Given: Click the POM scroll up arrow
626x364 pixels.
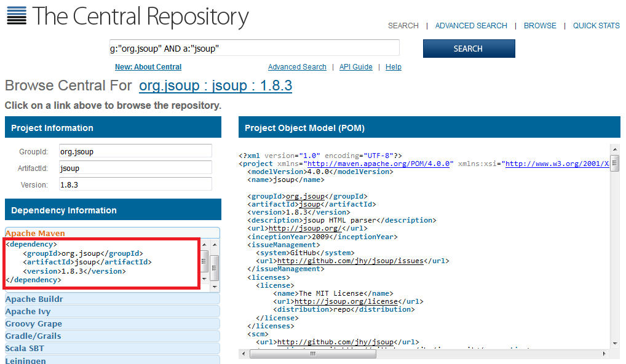Looking at the screenshot, I should pos(615,149).
